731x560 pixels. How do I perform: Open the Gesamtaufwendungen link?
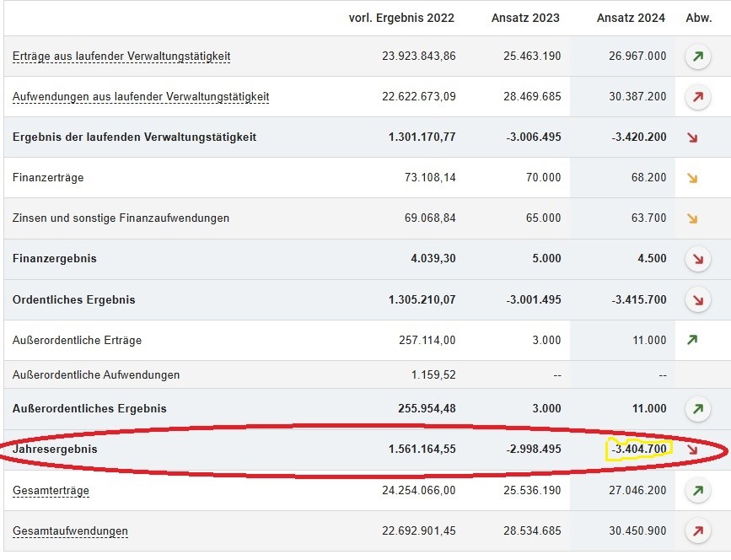70,531
